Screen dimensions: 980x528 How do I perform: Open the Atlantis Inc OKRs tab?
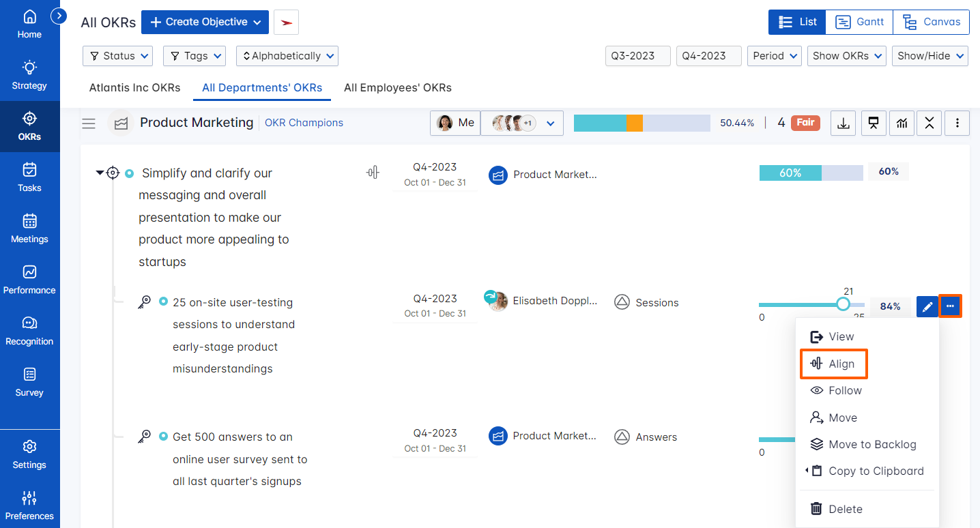click(134, 87)
